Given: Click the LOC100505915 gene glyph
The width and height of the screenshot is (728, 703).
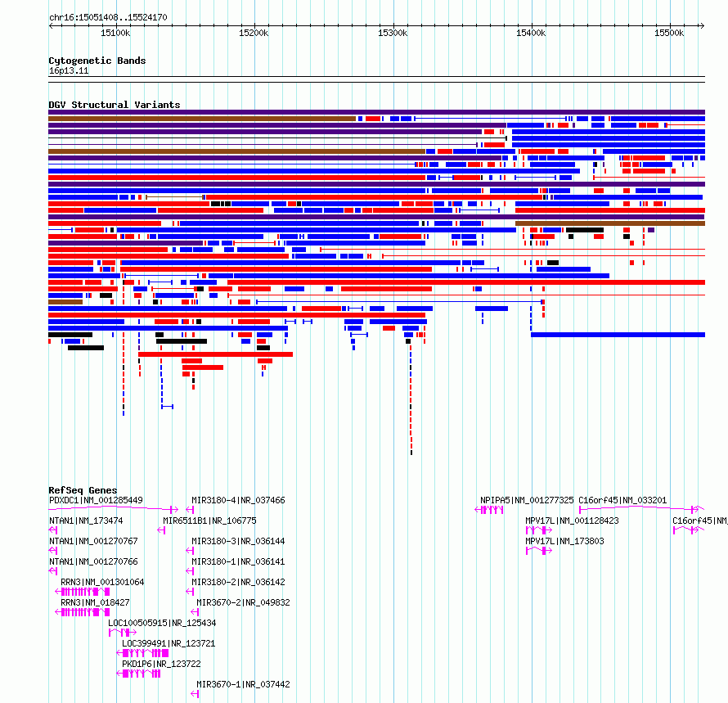Looking at the screenshot, I should tap(123, 633).
